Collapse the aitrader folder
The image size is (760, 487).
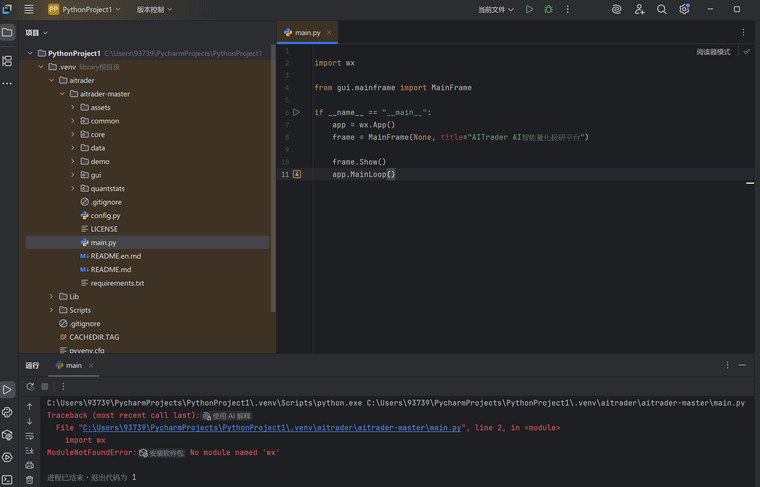[x=51, y=80]
